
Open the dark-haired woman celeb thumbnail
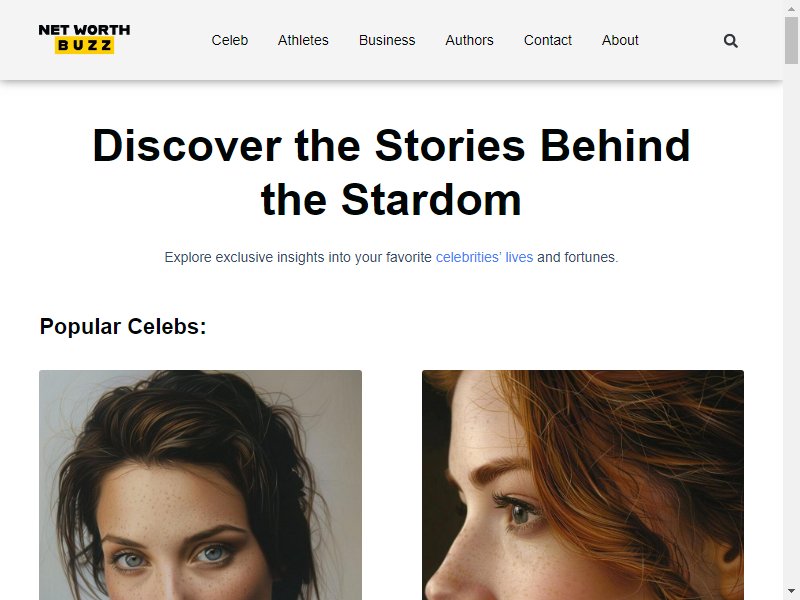pos(201,485)
